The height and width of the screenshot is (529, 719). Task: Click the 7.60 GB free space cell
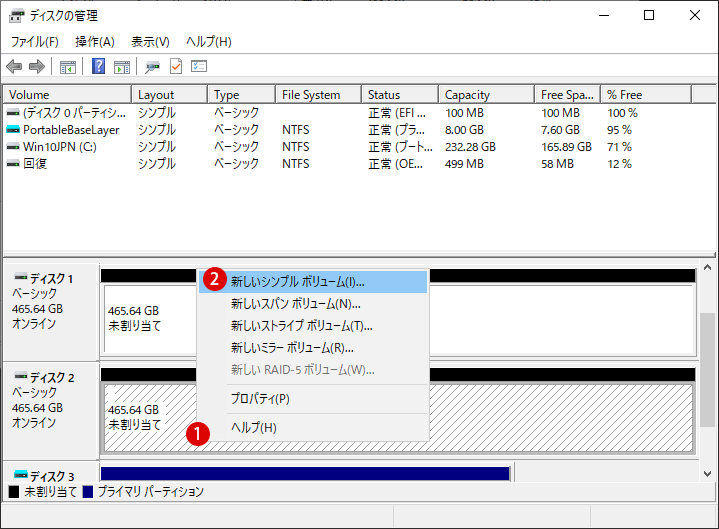[560, 130]
